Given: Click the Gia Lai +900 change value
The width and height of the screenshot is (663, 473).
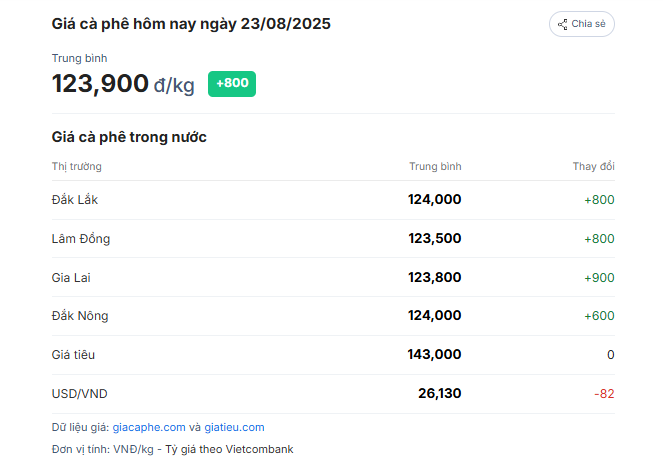Looking at the screenshot, I should pyautogui.click(x=599, y=278).
